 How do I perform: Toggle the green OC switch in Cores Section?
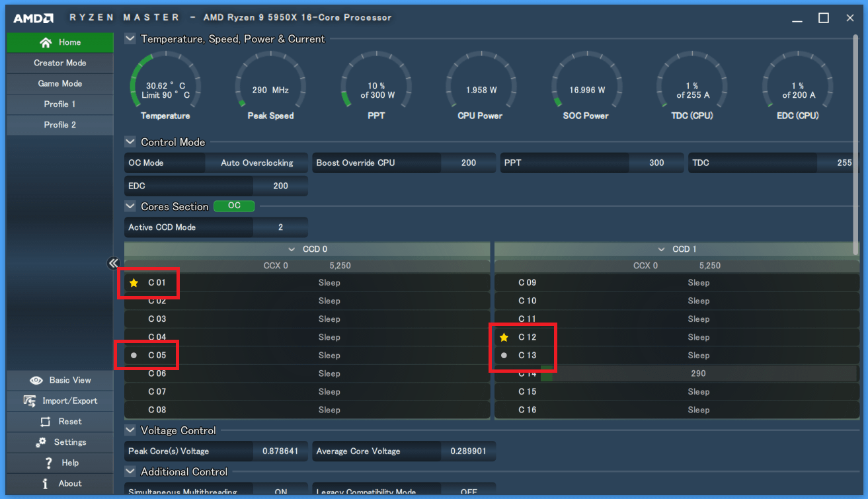[x=234, y=206]
